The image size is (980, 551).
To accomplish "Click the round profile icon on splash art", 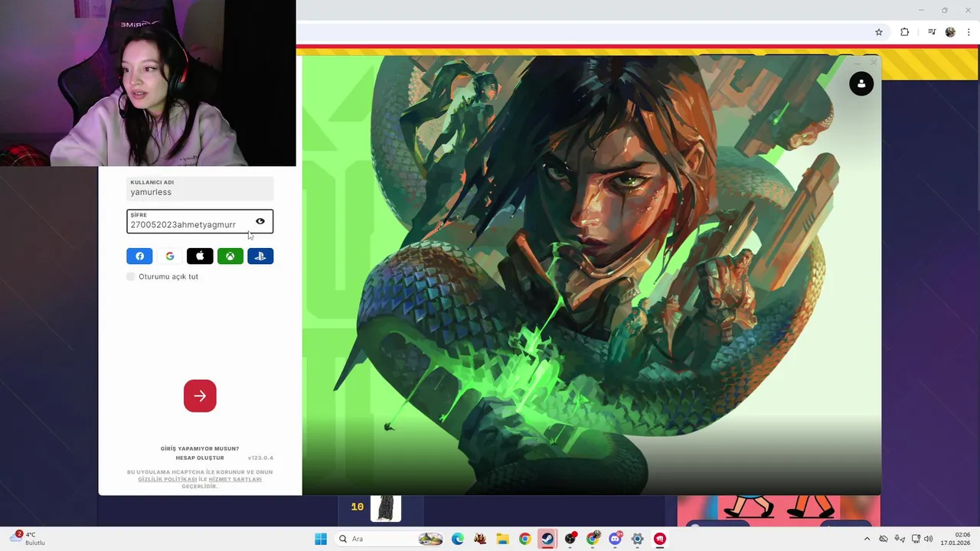I will (x=861, y=83).
